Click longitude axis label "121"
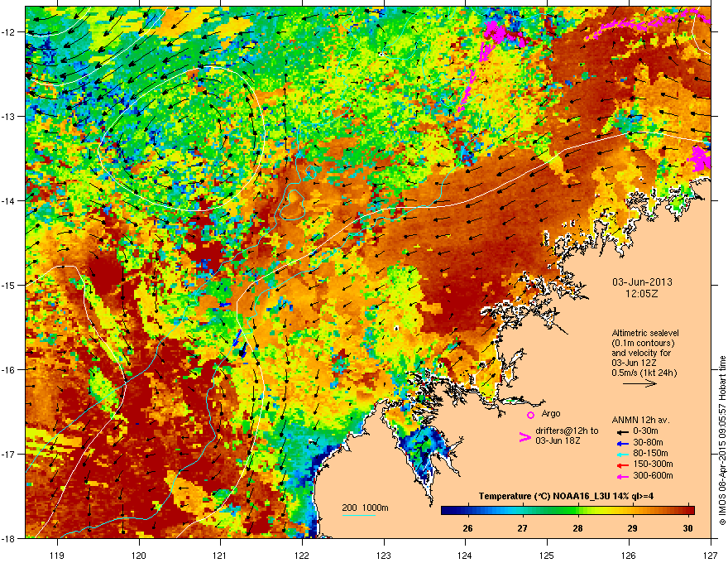The height and width of the screenshot is (563, 728). coord(220,556)
